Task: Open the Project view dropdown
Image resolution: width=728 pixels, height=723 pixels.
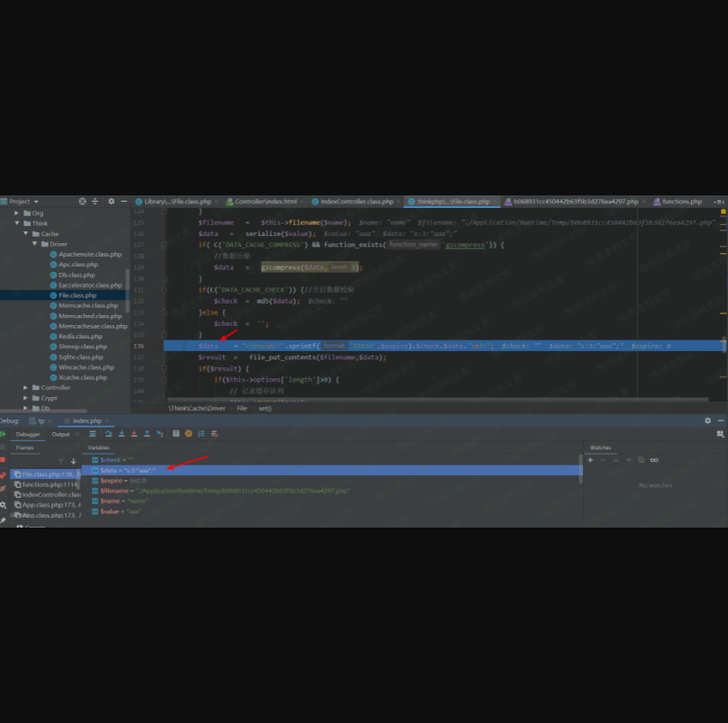Action: click(35, 202)
